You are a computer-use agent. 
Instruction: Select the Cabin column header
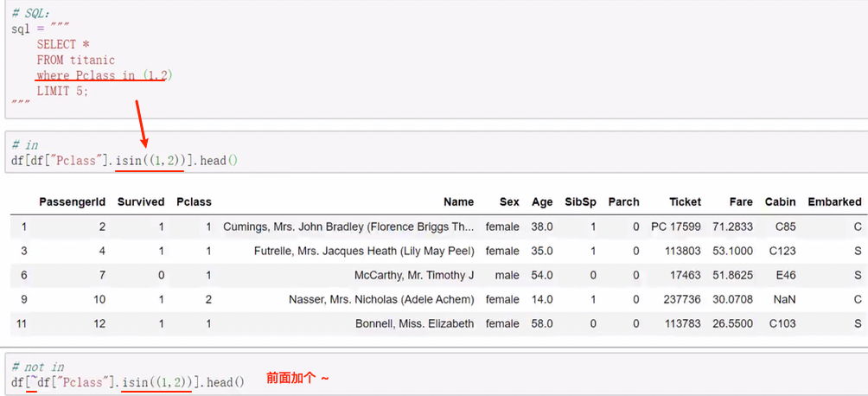780,201
